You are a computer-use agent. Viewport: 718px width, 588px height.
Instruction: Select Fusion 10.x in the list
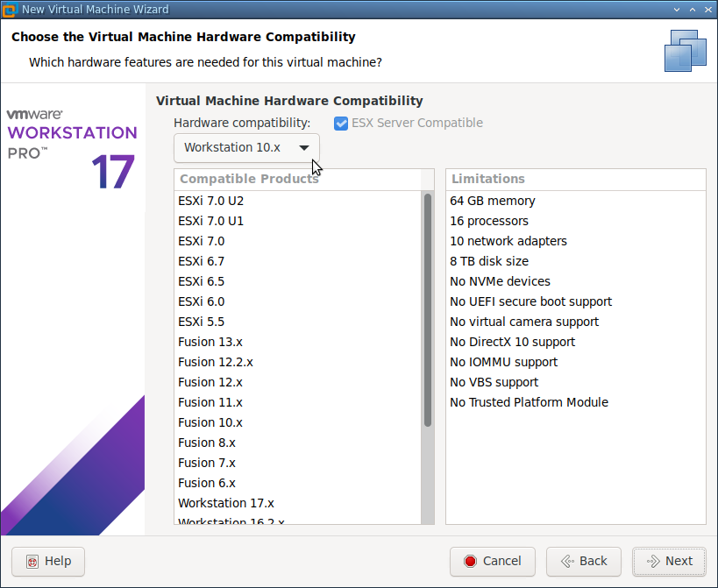pos(298,422)
